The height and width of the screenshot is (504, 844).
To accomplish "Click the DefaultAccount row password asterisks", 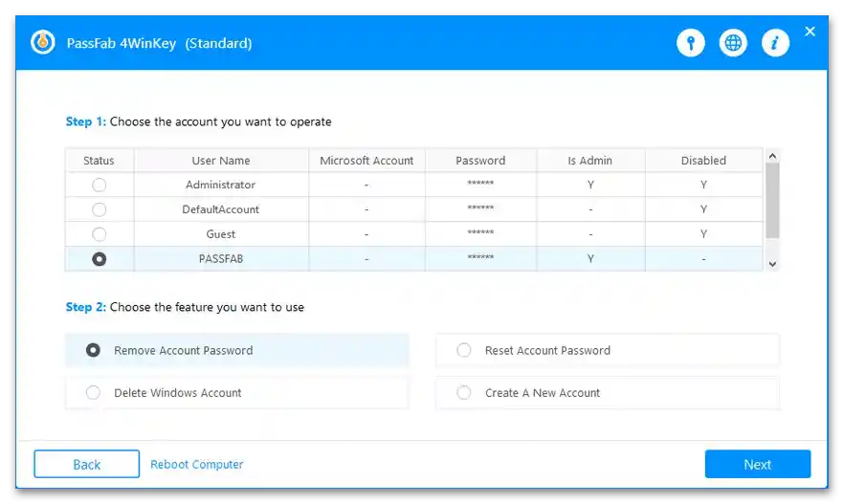I will (x=480, y=208).
